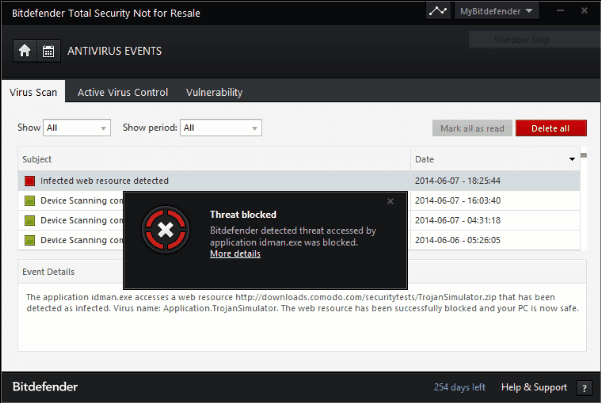Image resolution: width=601 pixels, height=403 pixels.
Task: Click green status icon of 04:31:18 event
Action: pyautogui.click(x=30, y=220)
